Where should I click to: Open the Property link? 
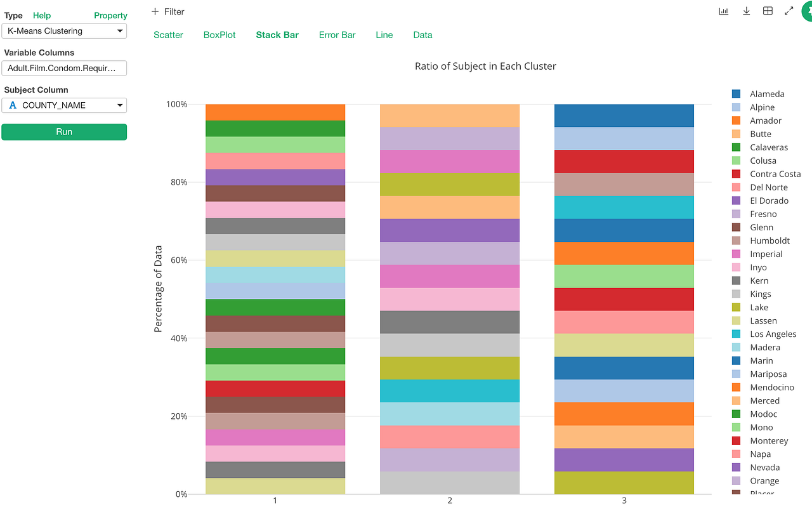pos(110,15)
